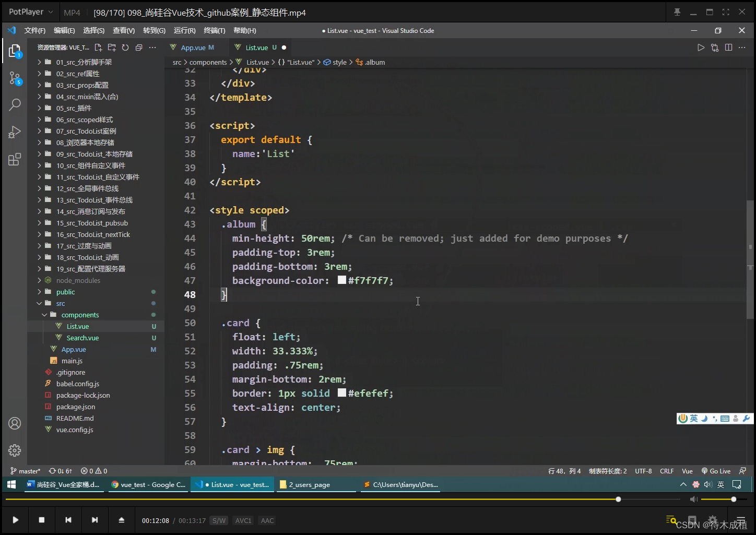Switch to vue_test Google Chrome taskbar item

pos(148,484)
